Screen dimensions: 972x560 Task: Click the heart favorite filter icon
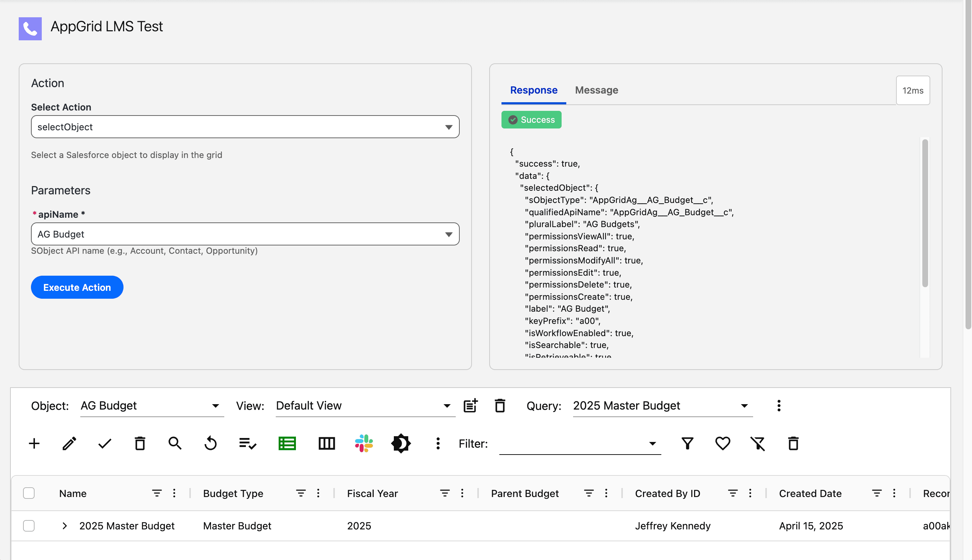723,443
